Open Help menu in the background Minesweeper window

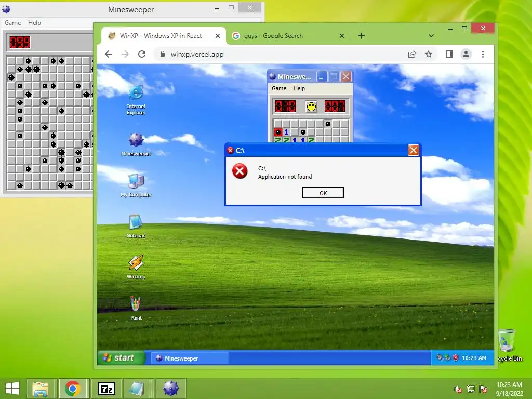coord(34,23)
